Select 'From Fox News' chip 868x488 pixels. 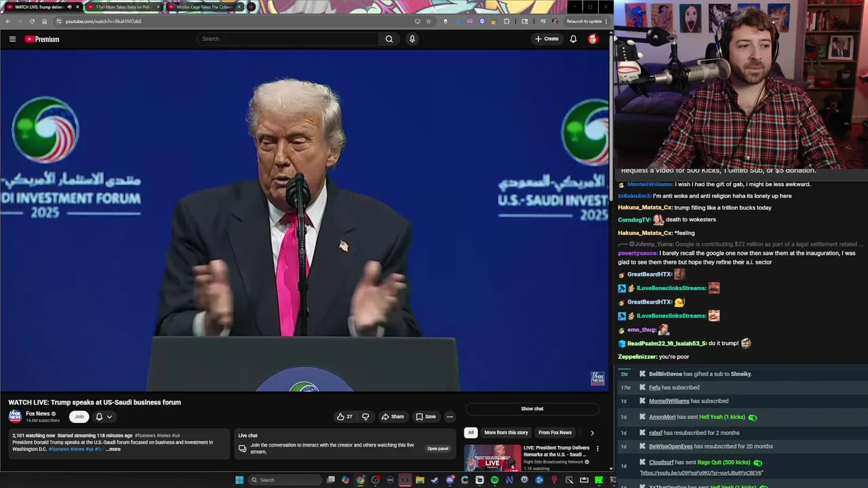point(555,432)
